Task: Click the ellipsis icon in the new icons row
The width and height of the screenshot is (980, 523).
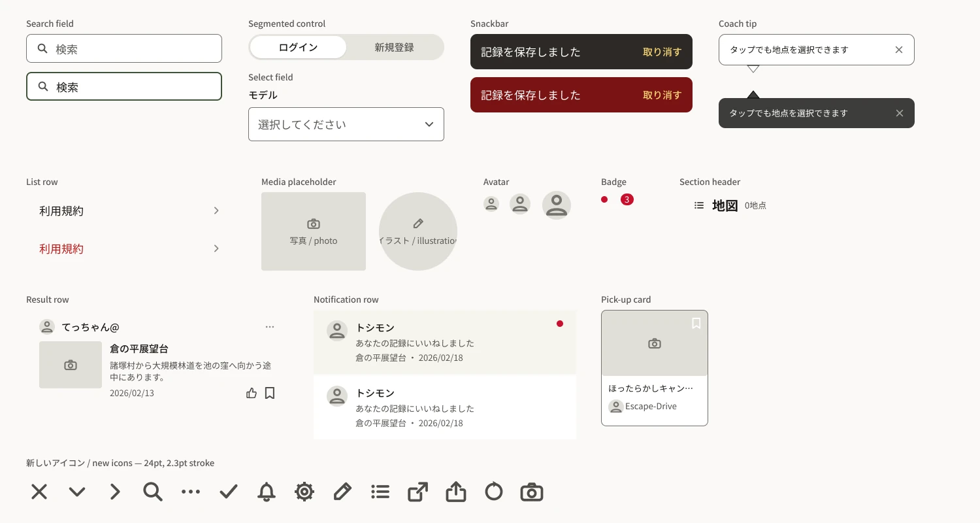Action: click(x=191, y=492)
